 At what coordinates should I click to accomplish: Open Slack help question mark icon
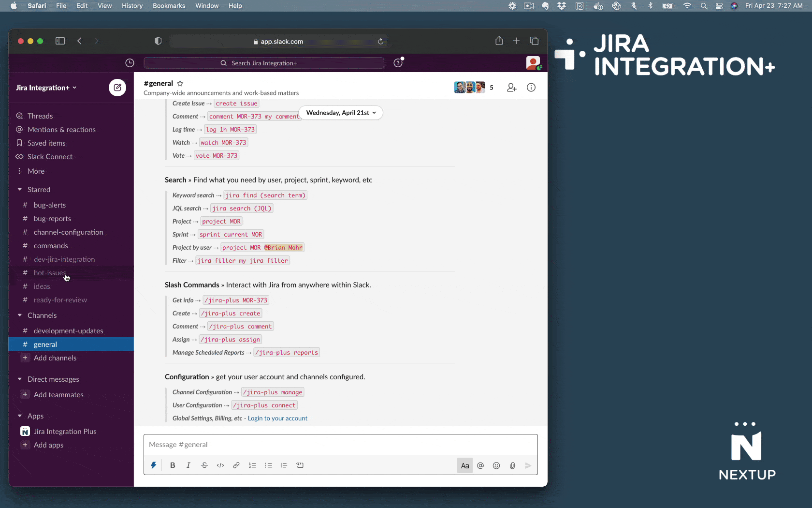(398, 63)
